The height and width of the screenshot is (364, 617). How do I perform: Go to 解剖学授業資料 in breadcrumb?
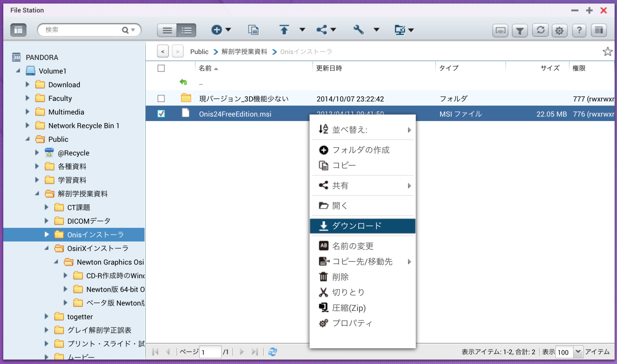click(244, 51)
